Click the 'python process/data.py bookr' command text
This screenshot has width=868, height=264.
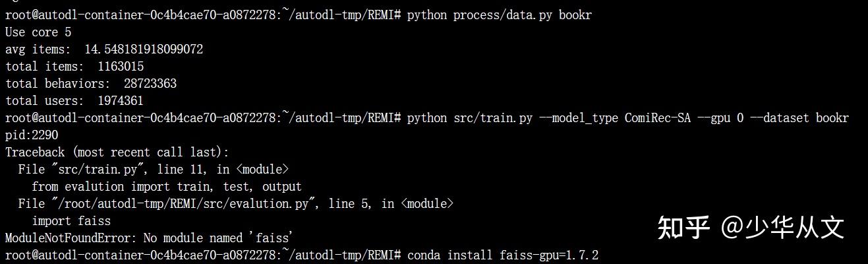point(500,15)
